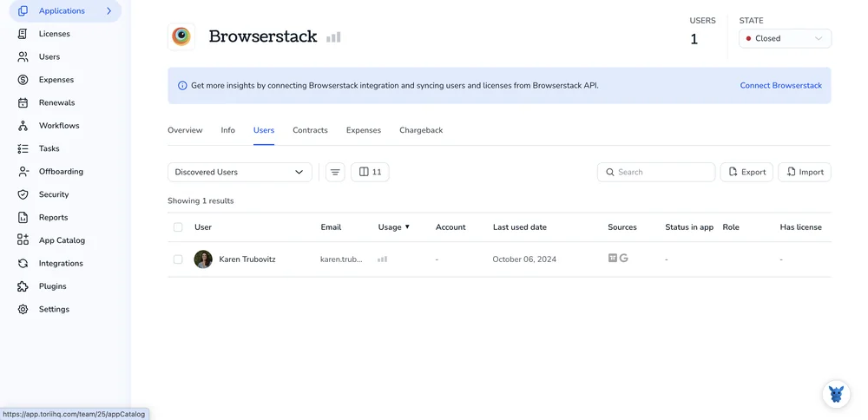
Task: Open the Reports sidebar icon
Action: pyautogui.click(x=23, y=218)
